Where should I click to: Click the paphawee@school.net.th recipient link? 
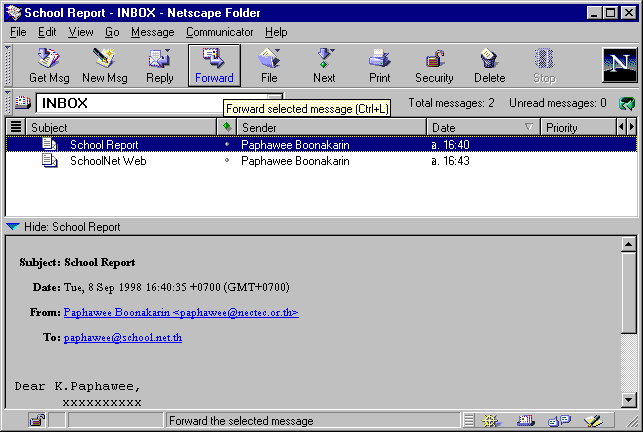click(123, 338)
